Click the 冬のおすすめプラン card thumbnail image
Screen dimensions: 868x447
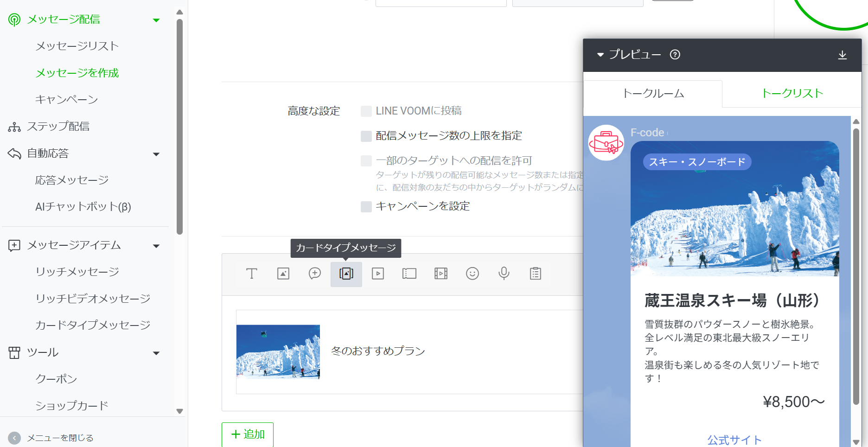278,352
